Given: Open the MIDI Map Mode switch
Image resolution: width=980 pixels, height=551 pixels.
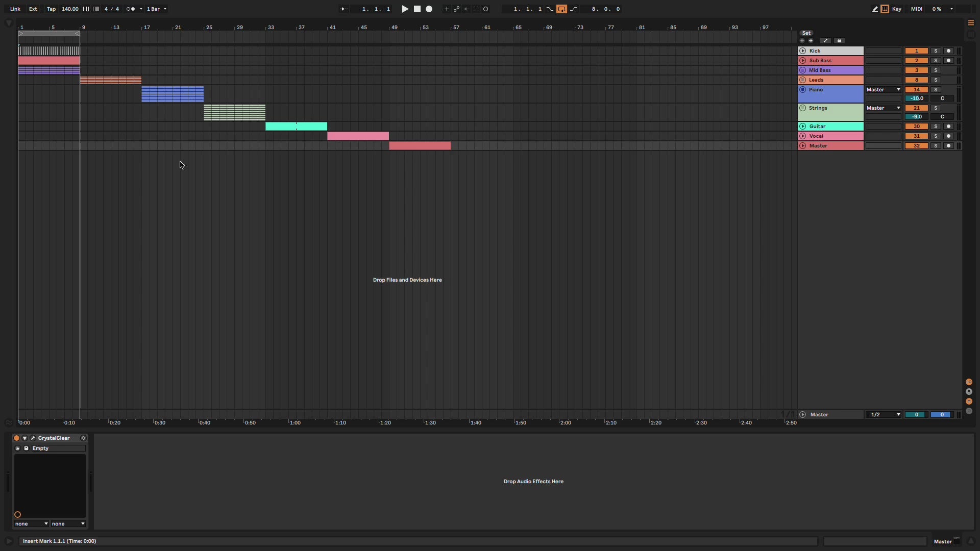Looking at the screenshot, I should (x=916, y=9).
